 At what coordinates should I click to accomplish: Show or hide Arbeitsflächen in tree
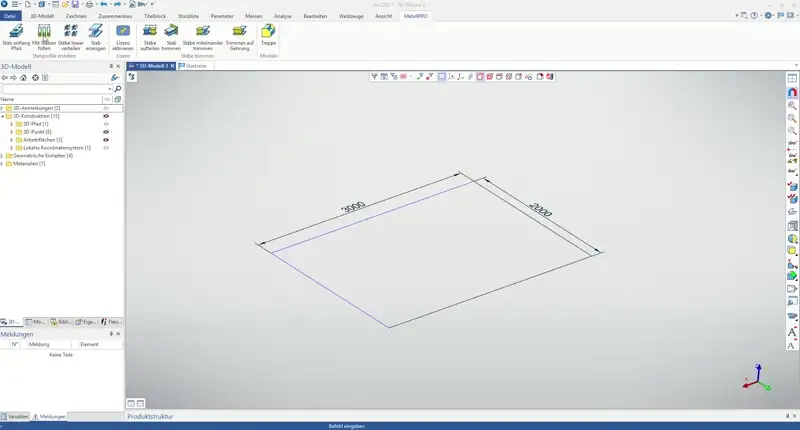pyautogui.click(x=105, y=140)
